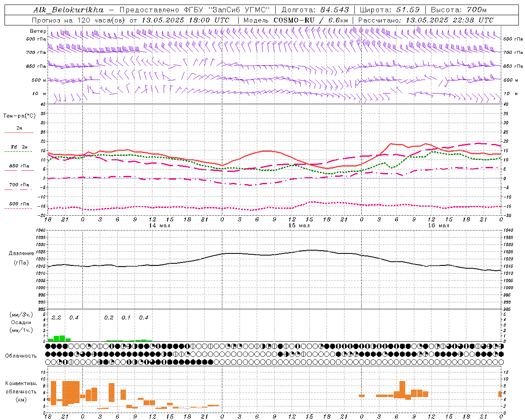Click the forecast start time 13.05.2025 18:00 UTC
Screen dimensions: 525x420
185,20
